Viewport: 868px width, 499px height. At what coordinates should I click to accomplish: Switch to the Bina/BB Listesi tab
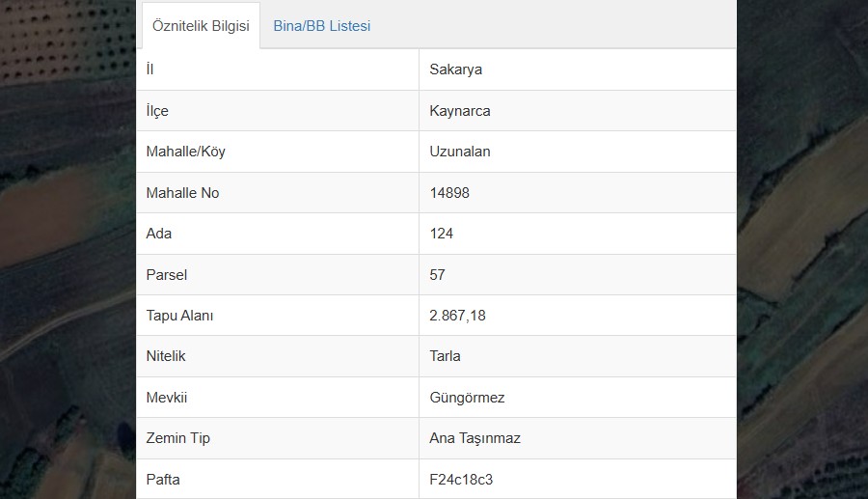(x=321, y=26)
